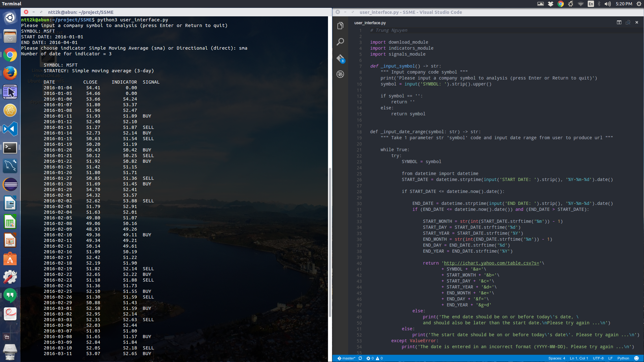Open the VS Code Search panel
This screenshot has height=362, width=644.
pos(340,42)
